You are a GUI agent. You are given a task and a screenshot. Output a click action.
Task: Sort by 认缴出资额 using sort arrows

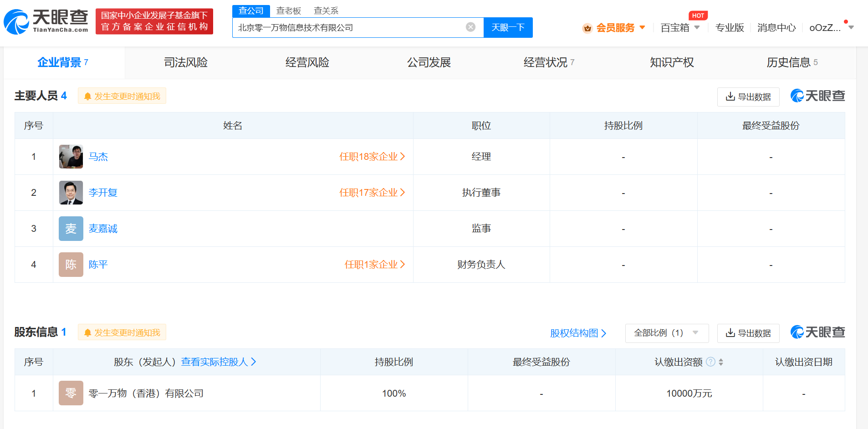(721, 362)
